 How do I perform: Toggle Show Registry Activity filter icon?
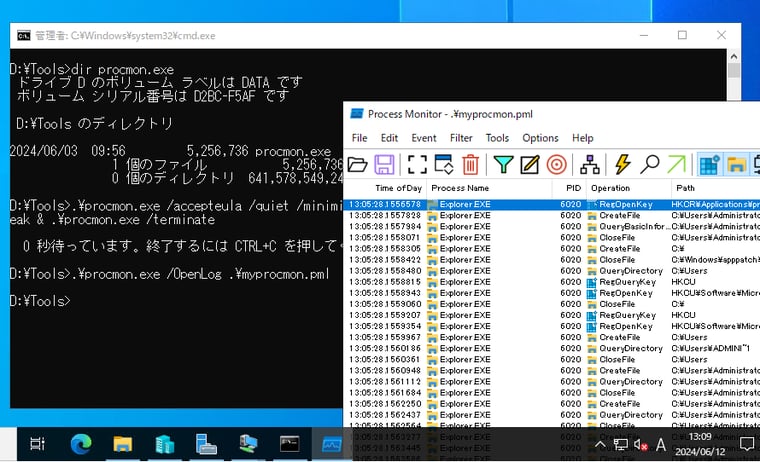(709, 165)
